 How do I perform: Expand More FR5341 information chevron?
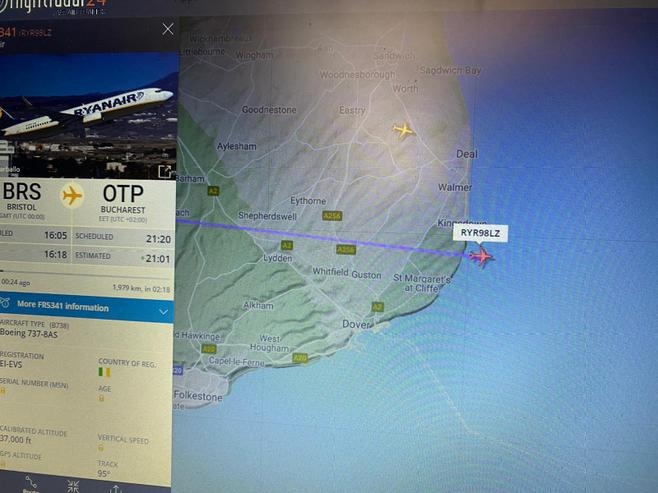point(164,312)
